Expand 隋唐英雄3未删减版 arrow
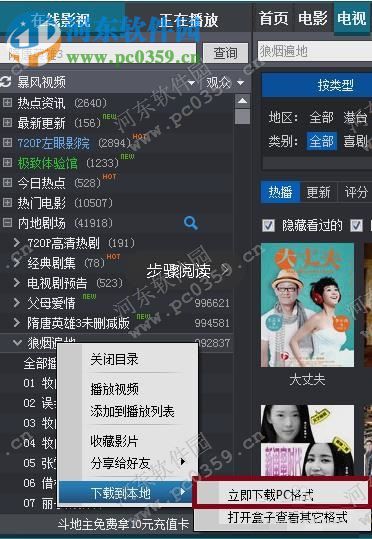This screenshot has height=539, width=372. pyautogui.click(x=17, y=323)
